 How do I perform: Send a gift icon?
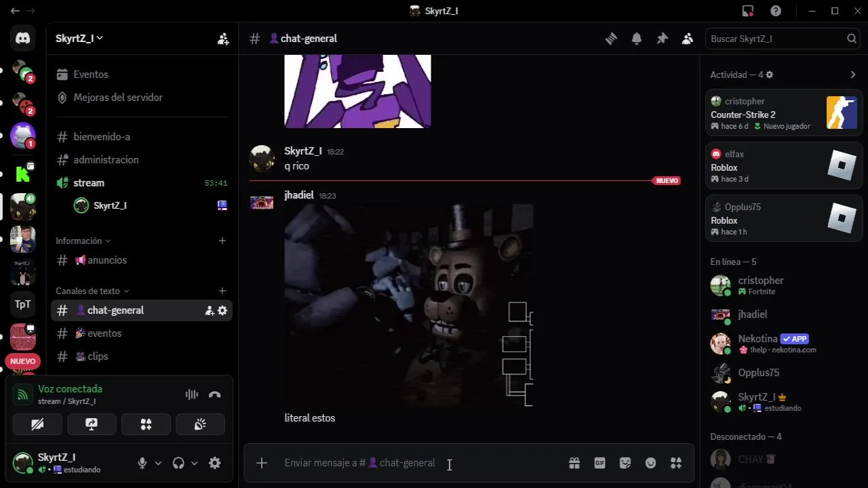pyautogui.click(x=574, y=463)
